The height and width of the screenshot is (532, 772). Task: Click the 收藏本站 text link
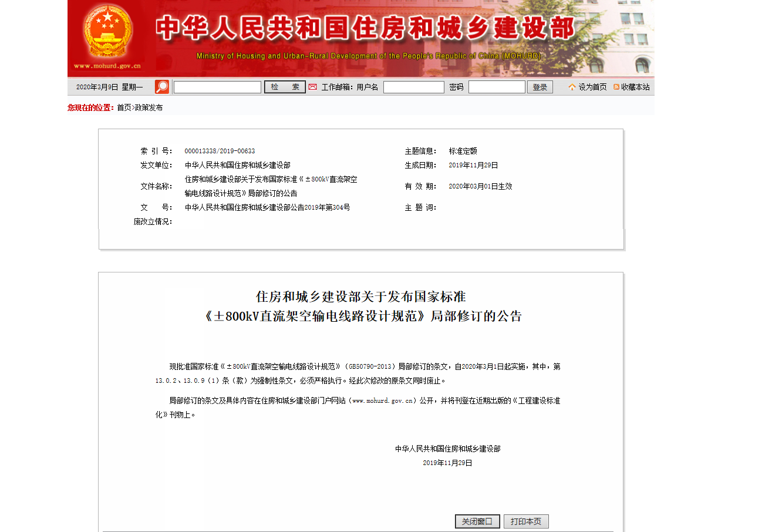[x=635, y=87]
